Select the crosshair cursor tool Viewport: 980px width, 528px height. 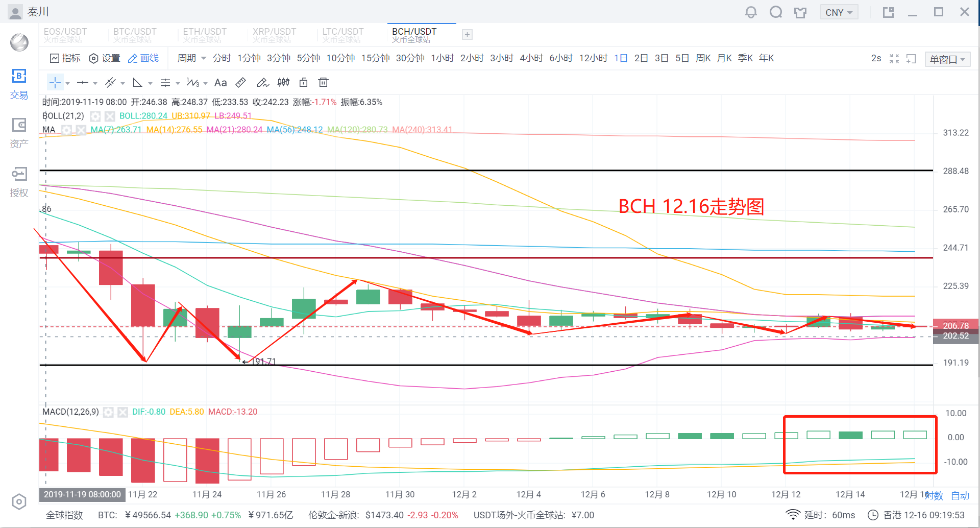tap(55, 82)
